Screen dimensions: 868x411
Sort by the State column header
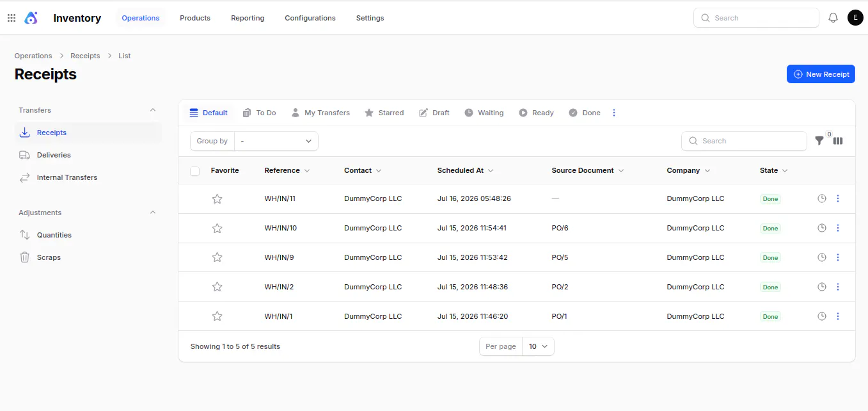coord(773,170)
